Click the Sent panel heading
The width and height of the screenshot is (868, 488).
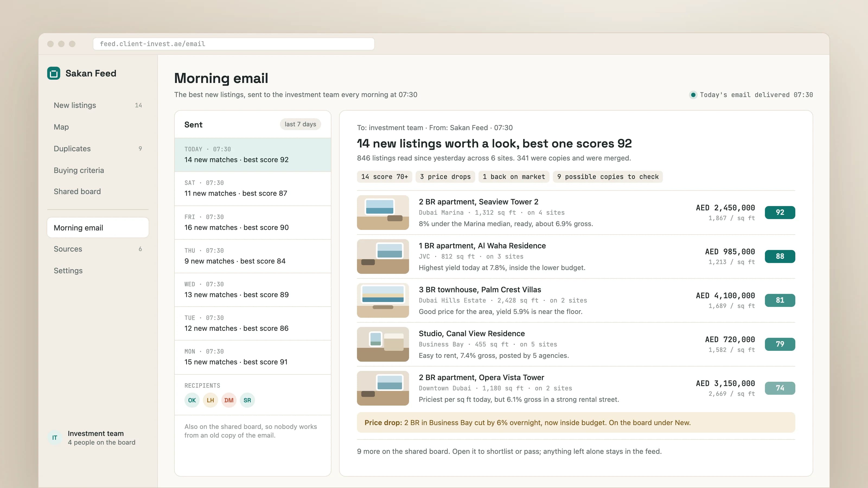pos(193,125)
